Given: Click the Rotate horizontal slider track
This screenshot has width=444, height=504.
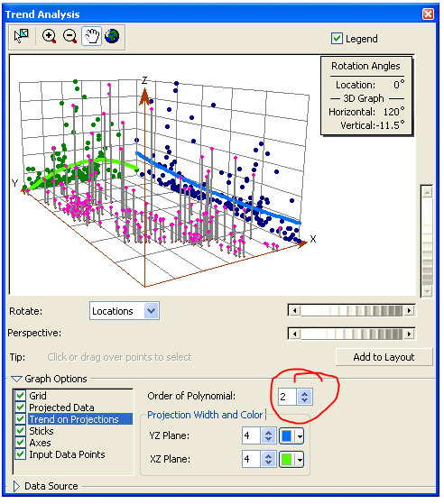Looking at the screenshot, I should 352,311.
